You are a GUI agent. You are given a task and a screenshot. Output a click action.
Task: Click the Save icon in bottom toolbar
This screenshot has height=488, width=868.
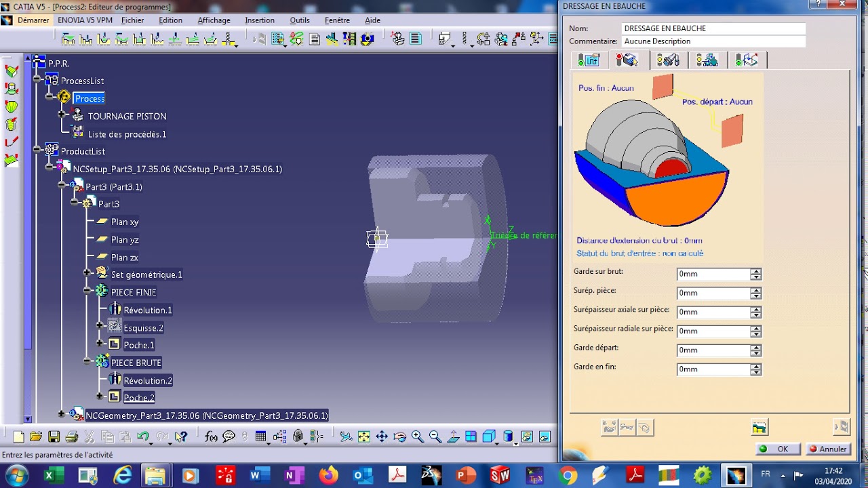(54, 437)
